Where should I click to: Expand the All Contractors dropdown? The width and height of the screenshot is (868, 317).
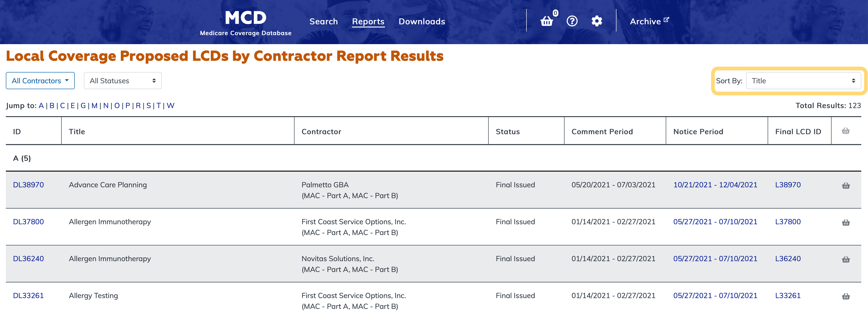tap(40, 81)
